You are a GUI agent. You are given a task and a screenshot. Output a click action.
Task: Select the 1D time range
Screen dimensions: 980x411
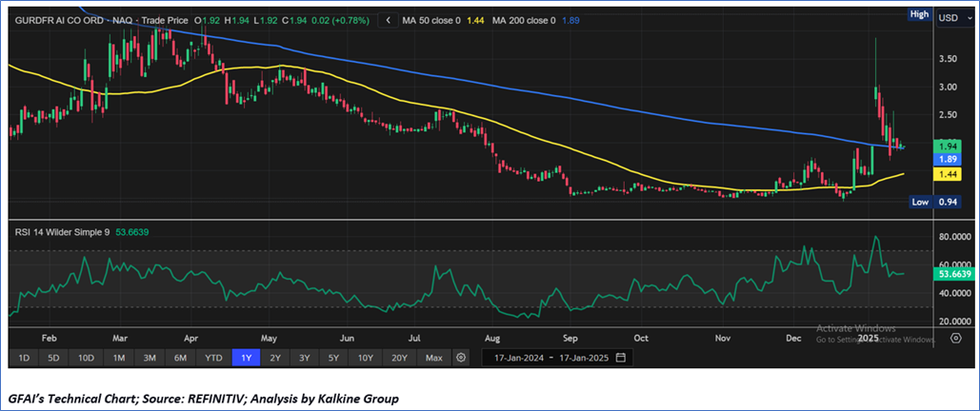click(x=24, y=358)
